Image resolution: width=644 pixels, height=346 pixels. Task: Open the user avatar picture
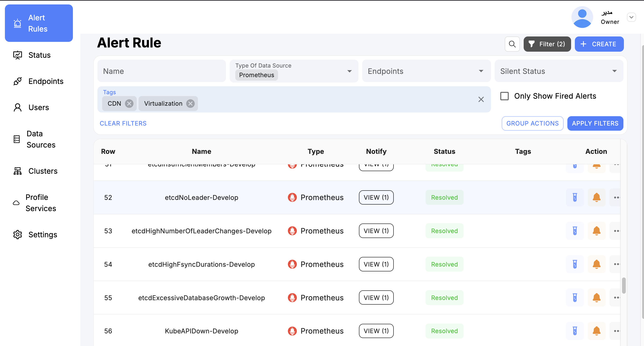[582, 17]
